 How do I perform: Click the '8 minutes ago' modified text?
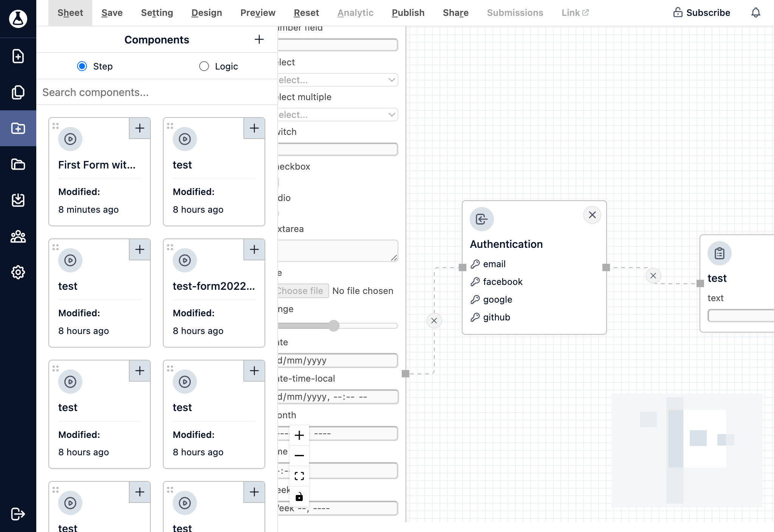tap(88, 210)
